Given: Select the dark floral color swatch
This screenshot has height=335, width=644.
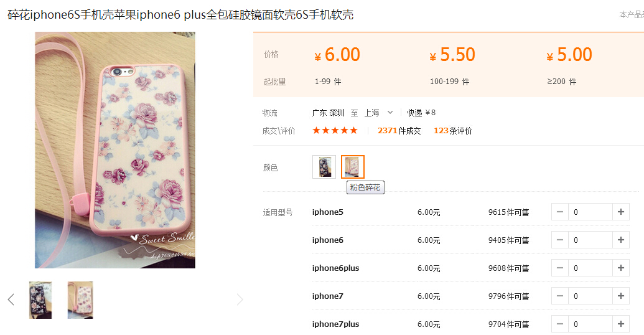Looking at the screenshot, I should pyautogui.click(x=324, y=167).
